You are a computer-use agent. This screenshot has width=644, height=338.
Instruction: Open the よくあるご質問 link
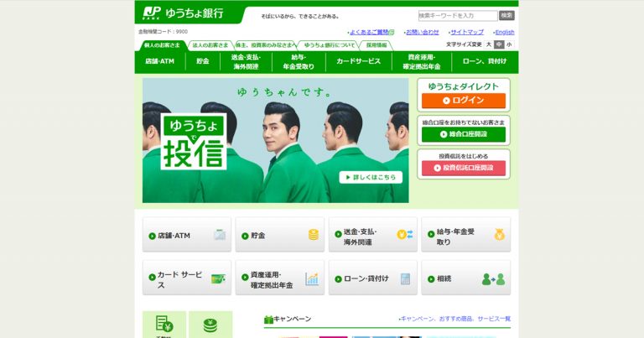[x=369, y=32]
